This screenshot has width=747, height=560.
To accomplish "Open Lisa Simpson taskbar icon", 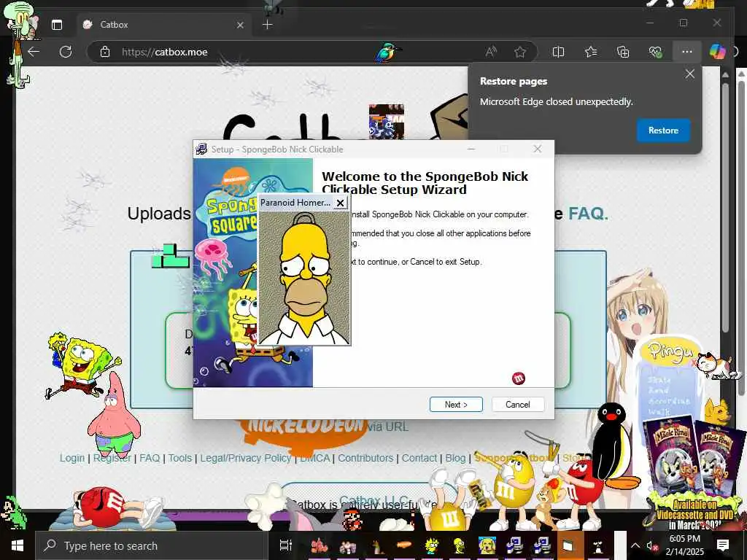I will (432, 545).
